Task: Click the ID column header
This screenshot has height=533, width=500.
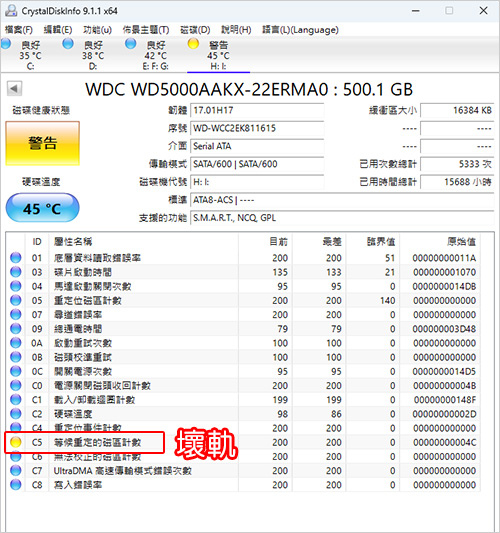Action: coord(37,242)
